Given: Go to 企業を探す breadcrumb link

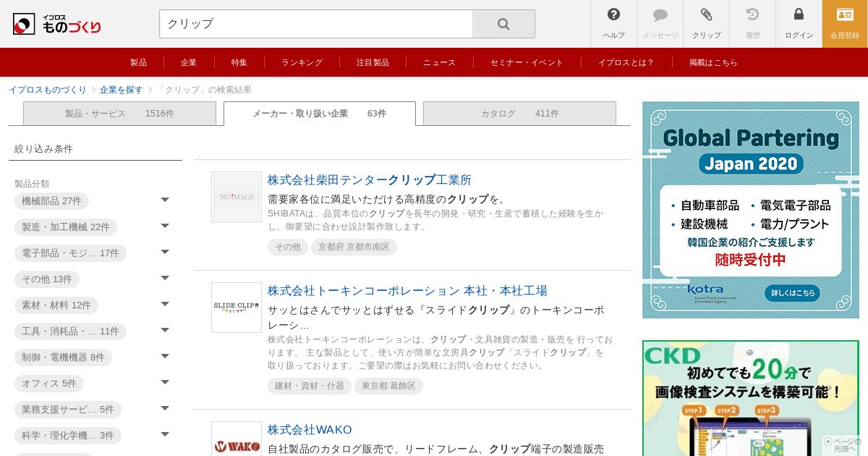Looking at the screenshot, I should point(122,90).
